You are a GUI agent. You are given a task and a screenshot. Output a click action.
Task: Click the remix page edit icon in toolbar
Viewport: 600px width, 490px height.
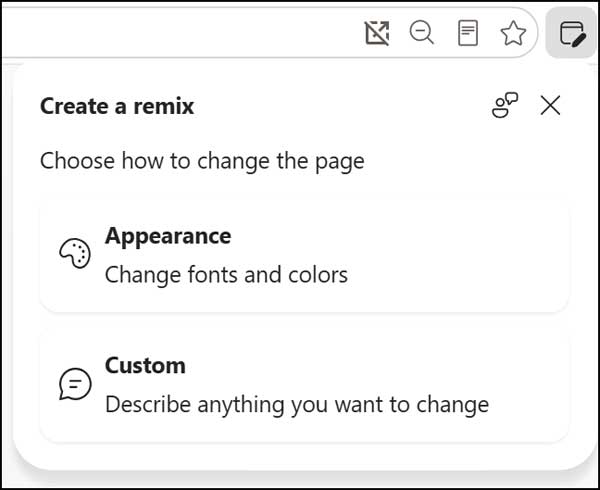pyautogui.click(x=572, y=33)
